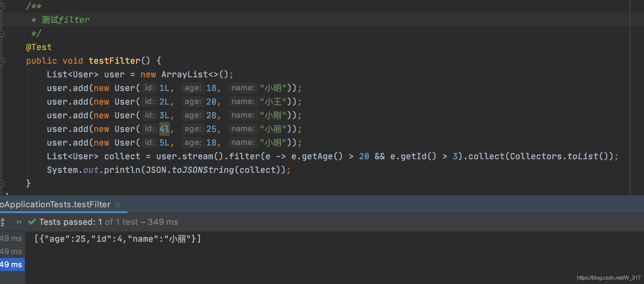Screen dimensions: 644x284
Task: Click the filter method call
Action: point(245,156)
